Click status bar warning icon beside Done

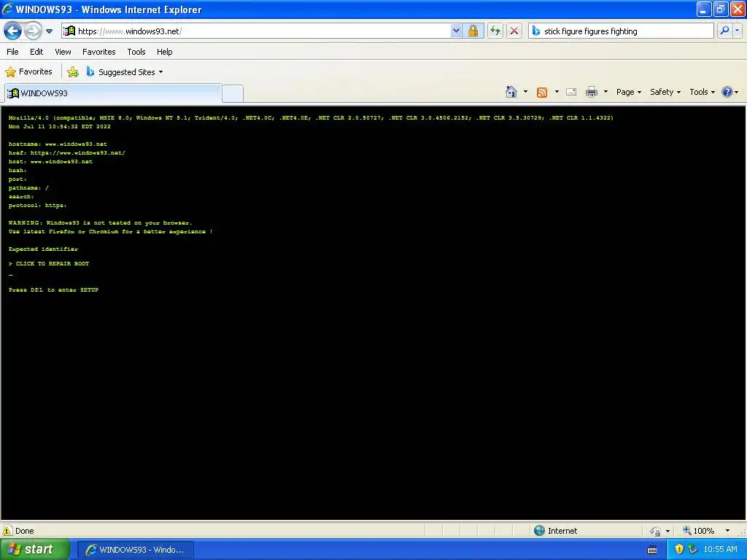(7, 531)
